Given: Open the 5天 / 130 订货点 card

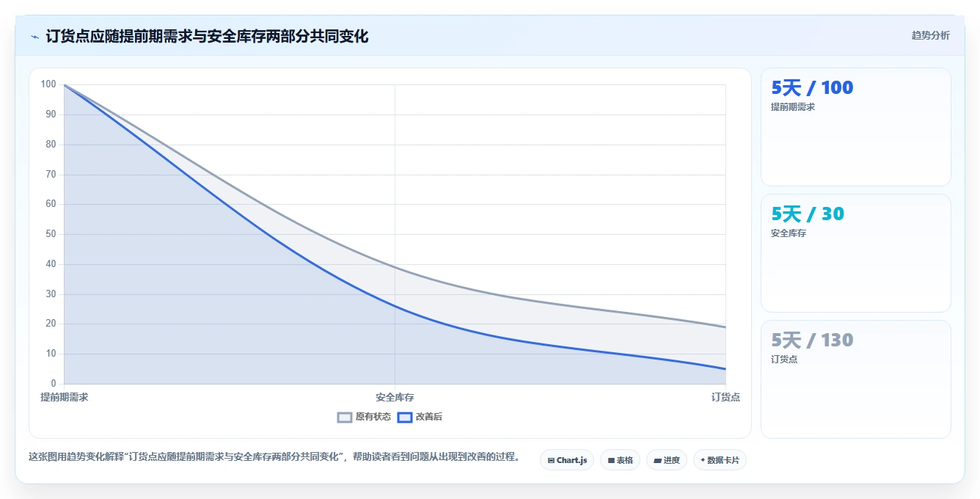Looking at the screenshot, I should tap(856, 379).
